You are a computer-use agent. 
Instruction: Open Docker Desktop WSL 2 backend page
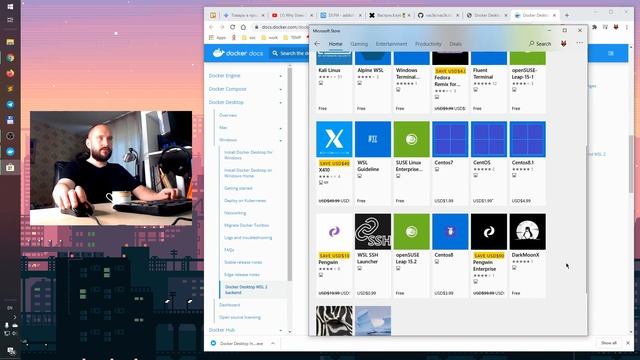point(246,290)
